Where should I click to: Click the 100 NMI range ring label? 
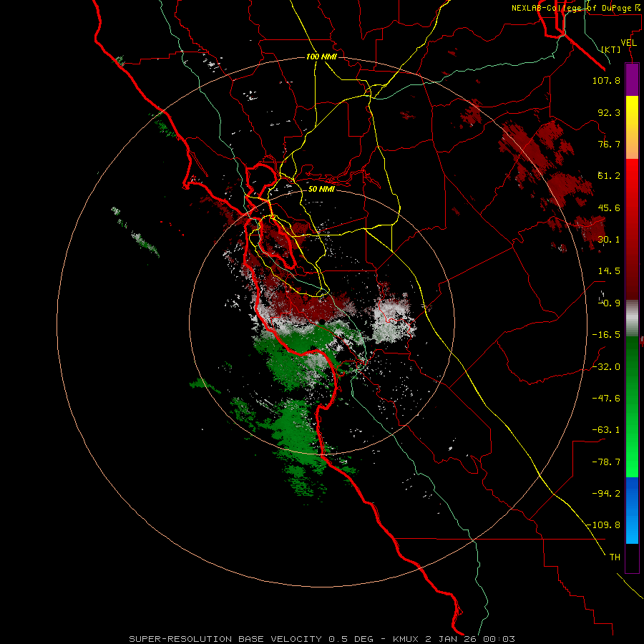point(321,57)
